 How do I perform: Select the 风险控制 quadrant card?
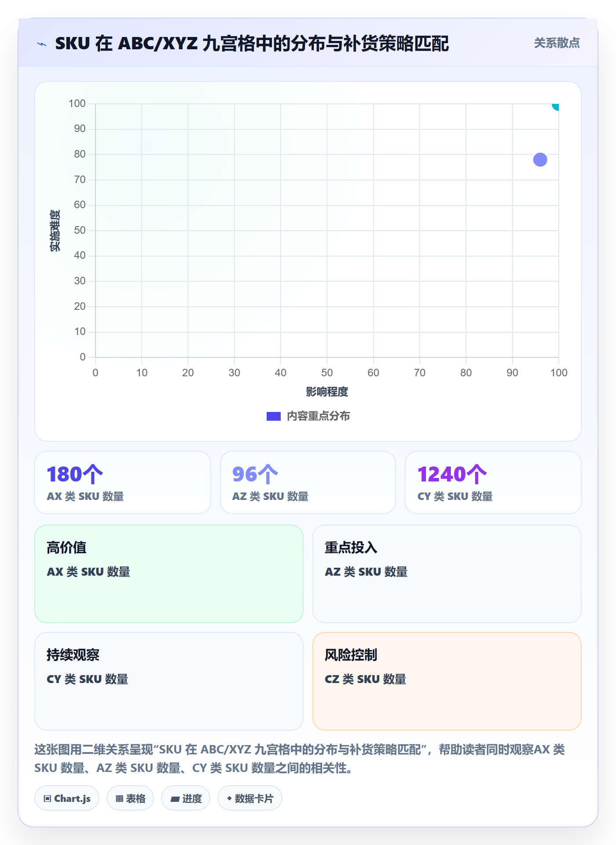pos(447,681)
